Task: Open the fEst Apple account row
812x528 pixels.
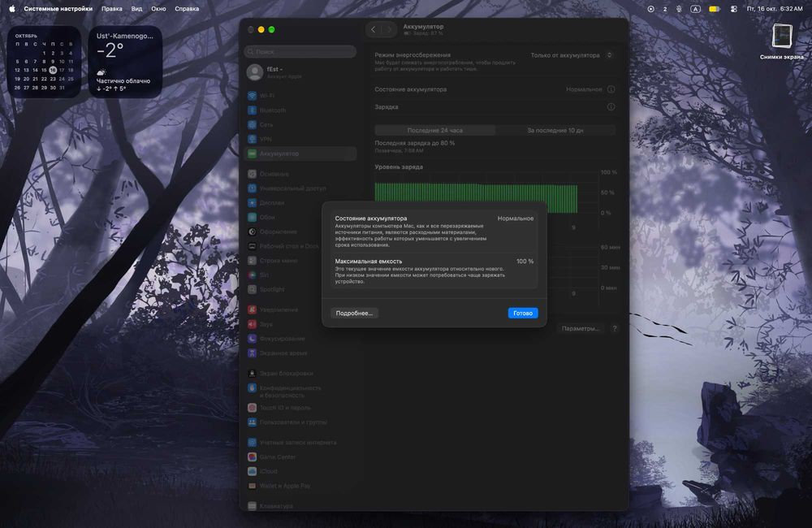Action: [x=300, y=72]
